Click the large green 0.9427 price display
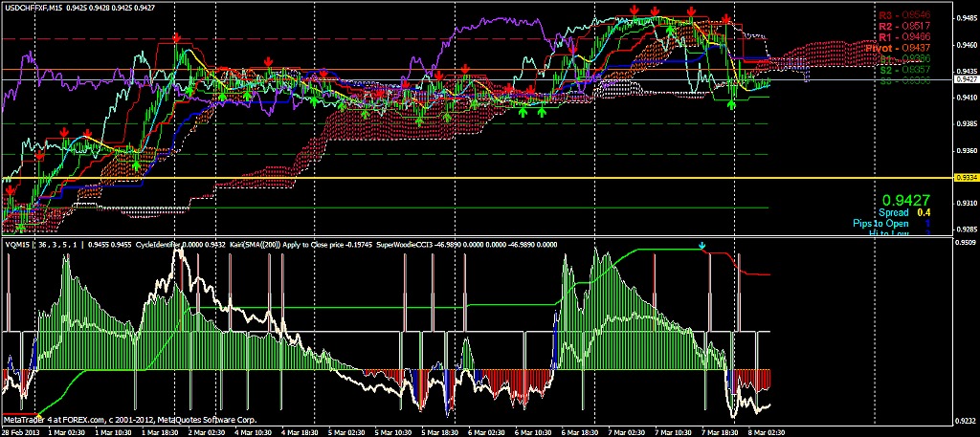The height and width of the screenshot is (437, 980). [904, 200]
